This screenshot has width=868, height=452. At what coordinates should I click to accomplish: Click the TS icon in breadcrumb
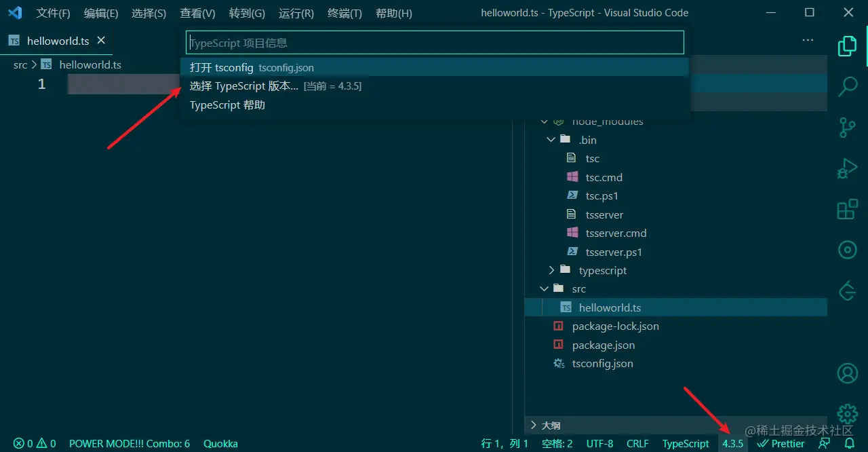46,64
